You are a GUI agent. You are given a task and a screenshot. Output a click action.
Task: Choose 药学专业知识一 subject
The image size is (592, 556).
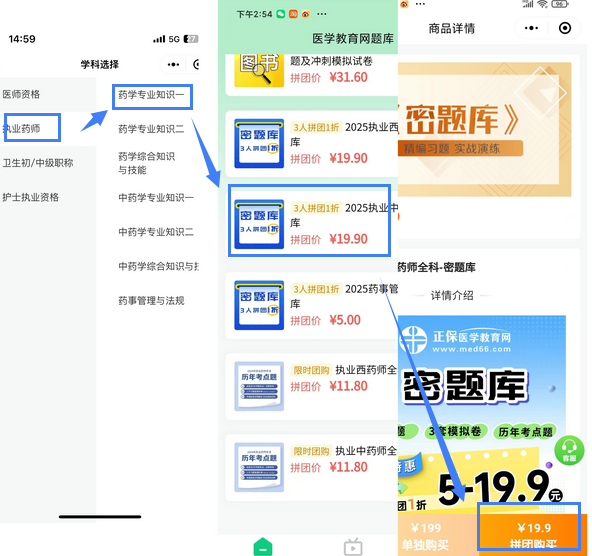click(151, 95)
